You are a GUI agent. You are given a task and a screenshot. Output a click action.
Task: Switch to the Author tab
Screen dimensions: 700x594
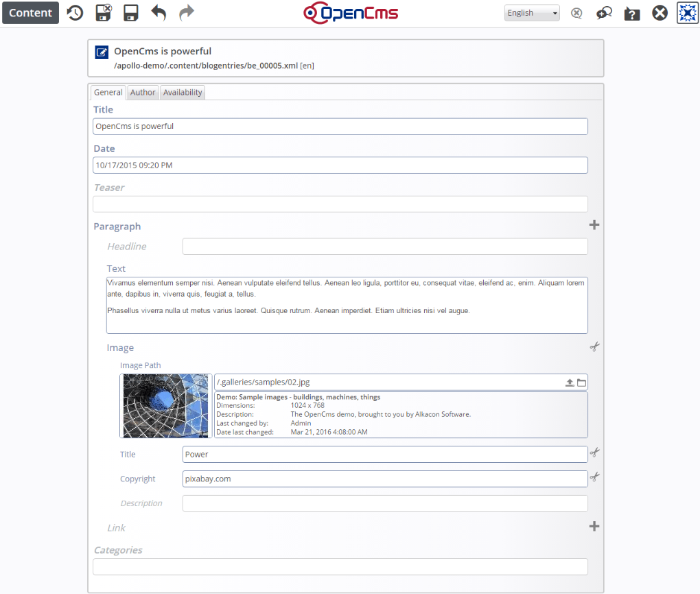tap(142, 92)
